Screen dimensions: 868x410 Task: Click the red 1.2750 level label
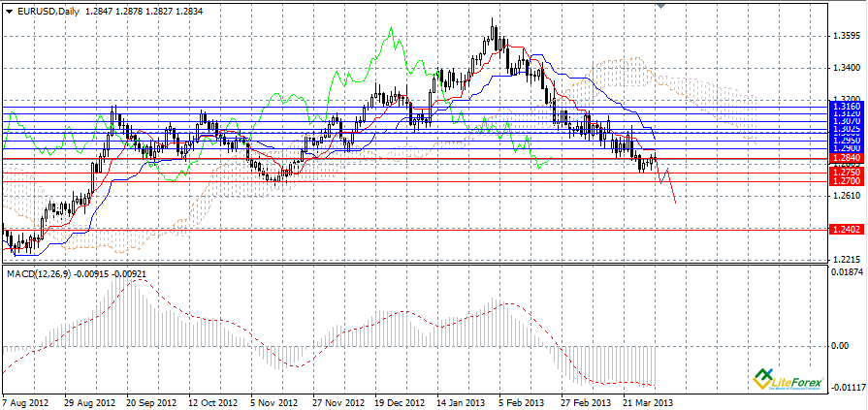(846, 172)
